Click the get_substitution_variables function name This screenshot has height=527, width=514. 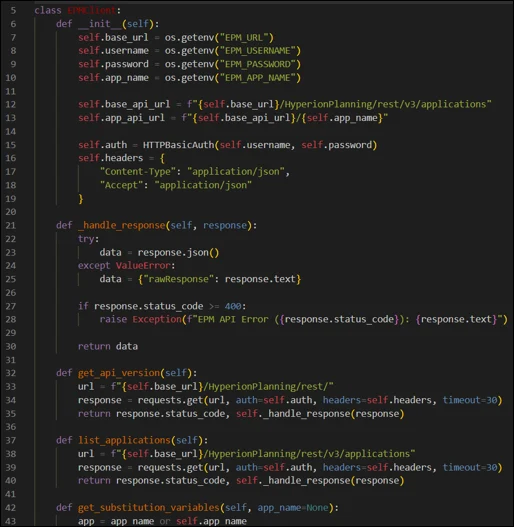point(149,508)
